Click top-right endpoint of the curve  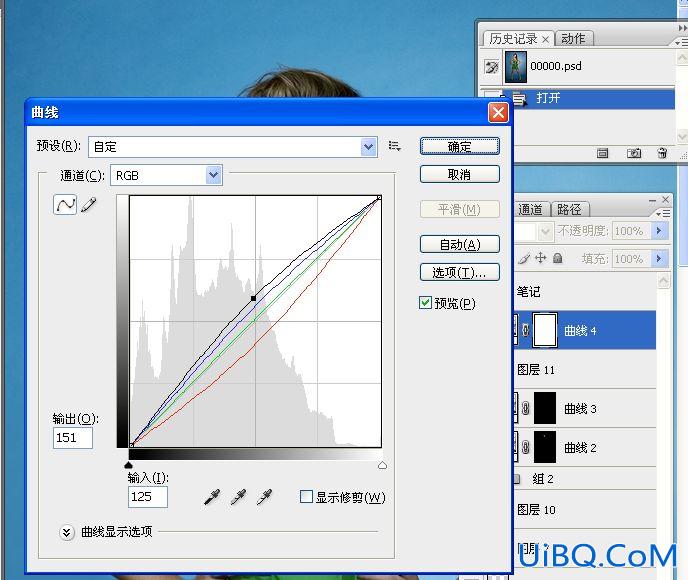click(379, 198)
